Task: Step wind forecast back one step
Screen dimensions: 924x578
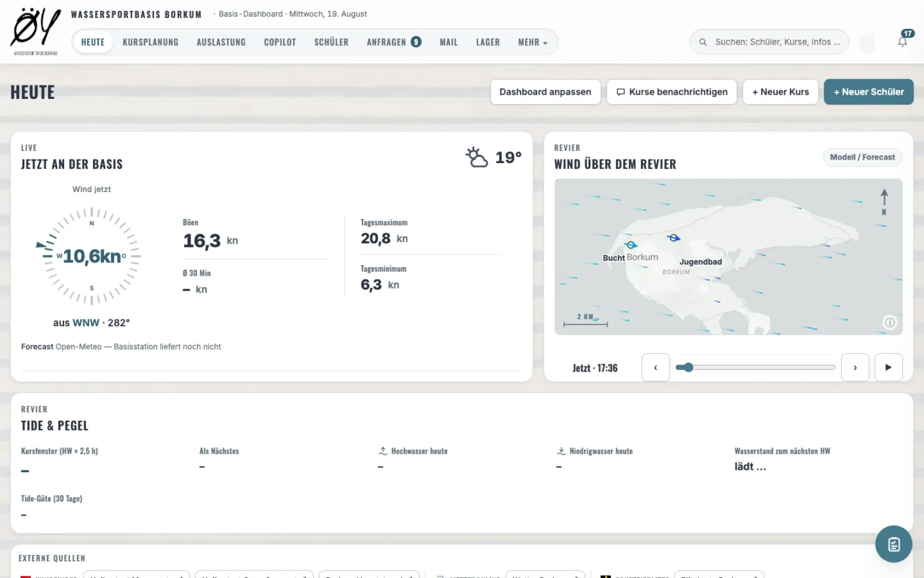Action: [x=655, y=368]
